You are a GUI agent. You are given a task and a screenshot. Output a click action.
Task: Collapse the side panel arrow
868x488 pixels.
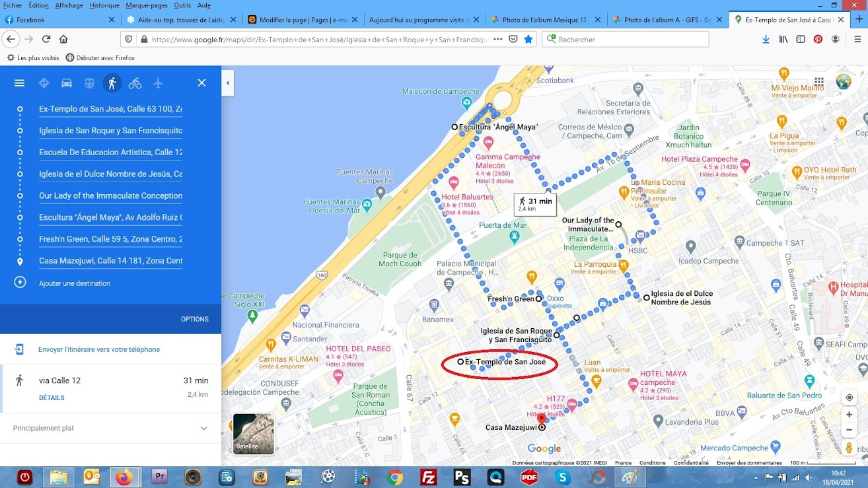(x=227, y=83)
